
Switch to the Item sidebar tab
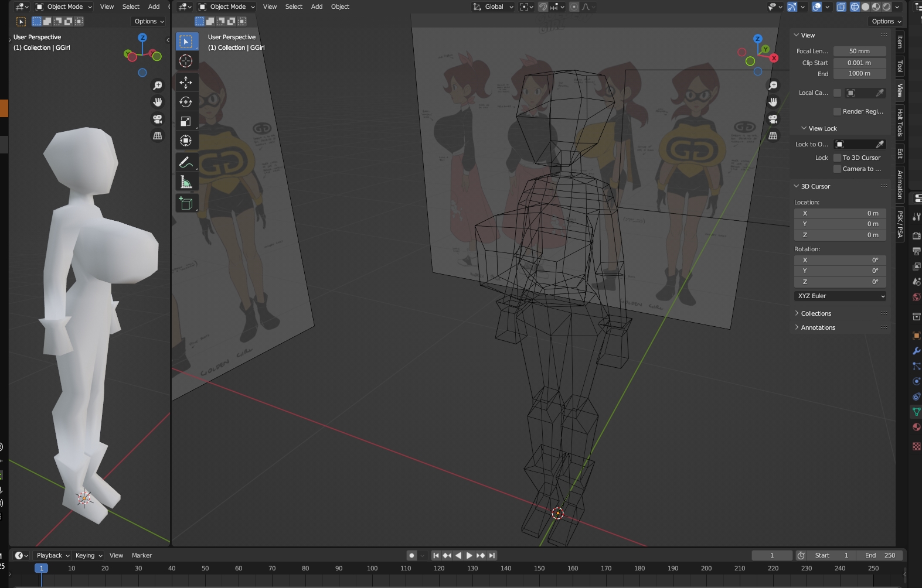(900, 42)
